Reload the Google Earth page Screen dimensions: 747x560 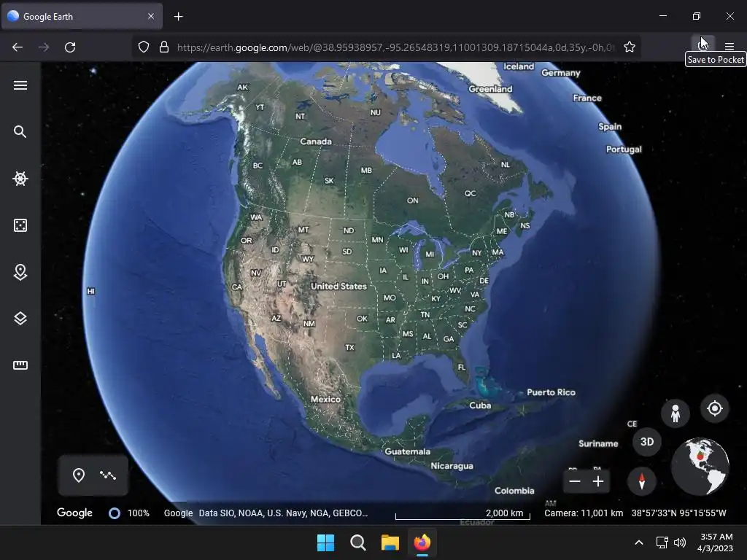70,47
